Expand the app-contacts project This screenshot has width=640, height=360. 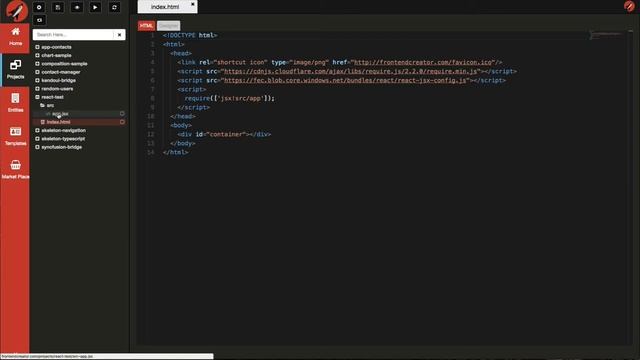pyautogui.click(x=37, y=47)
